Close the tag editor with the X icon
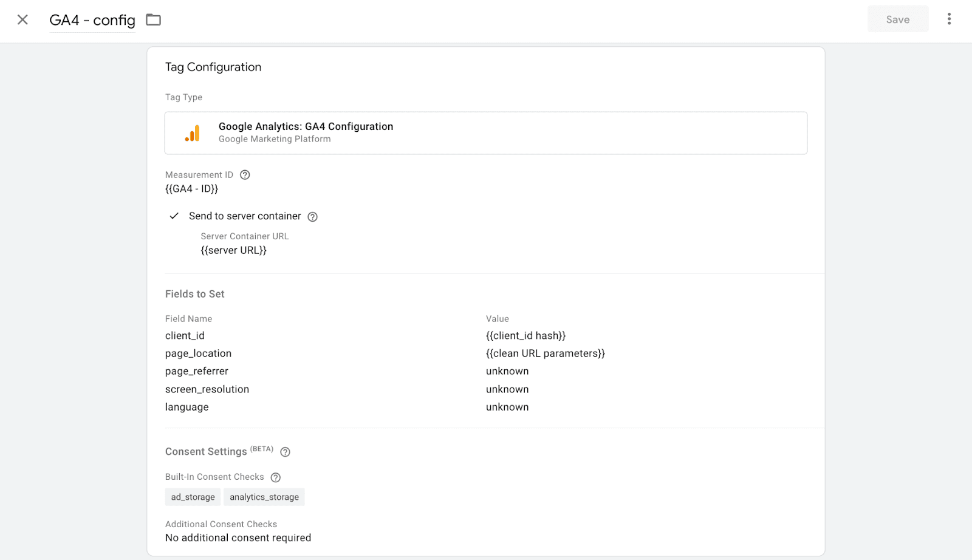 pos(22,19)
